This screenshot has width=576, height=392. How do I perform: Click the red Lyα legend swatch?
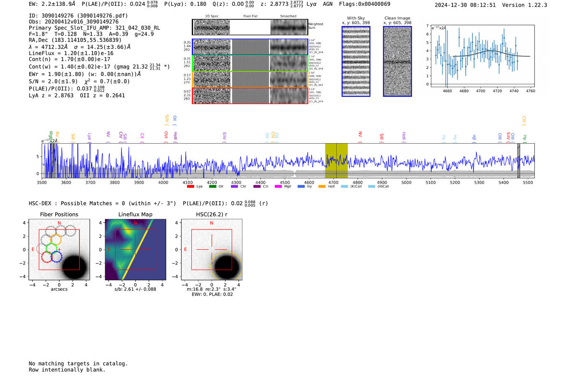coord(190,187)
